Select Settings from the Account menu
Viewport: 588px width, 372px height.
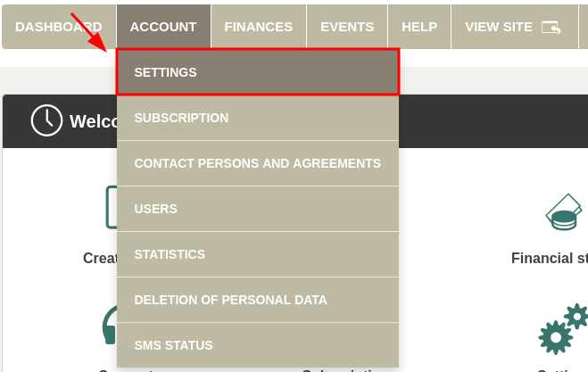(x=257, y=72)
